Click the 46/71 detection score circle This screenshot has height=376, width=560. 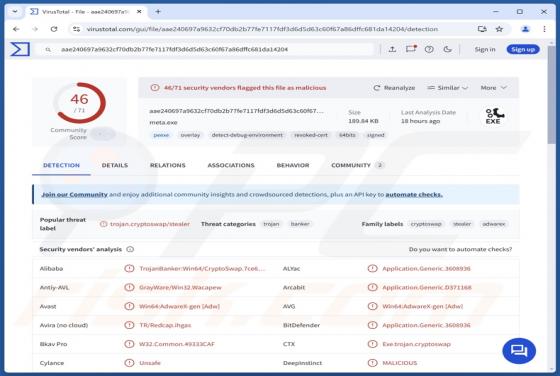click(x=80, y=103)
